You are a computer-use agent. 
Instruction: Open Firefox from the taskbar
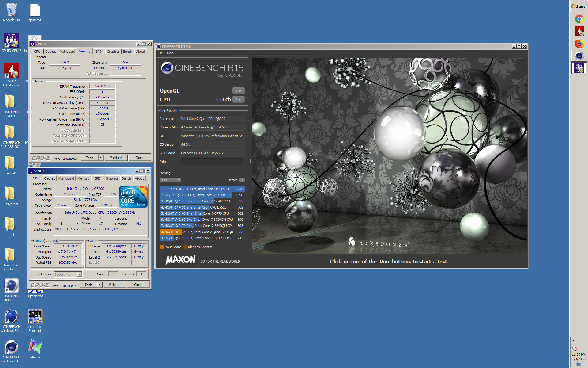(x=579, y=44)
